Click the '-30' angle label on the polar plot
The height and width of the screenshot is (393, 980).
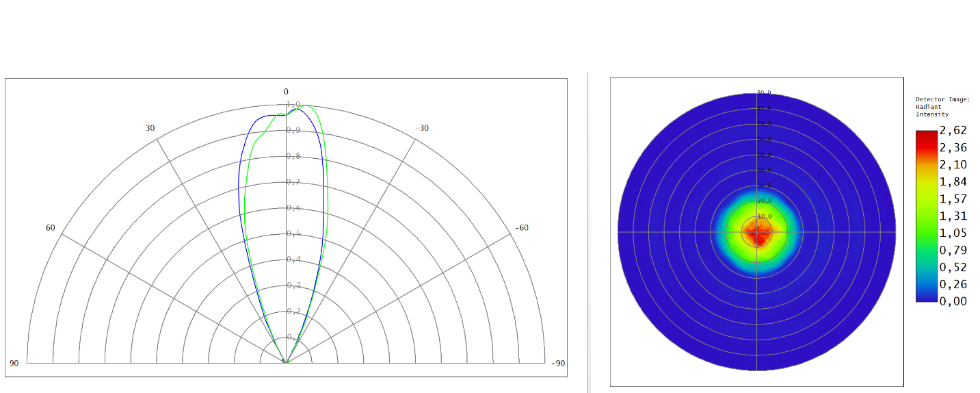tap(423, 128)
